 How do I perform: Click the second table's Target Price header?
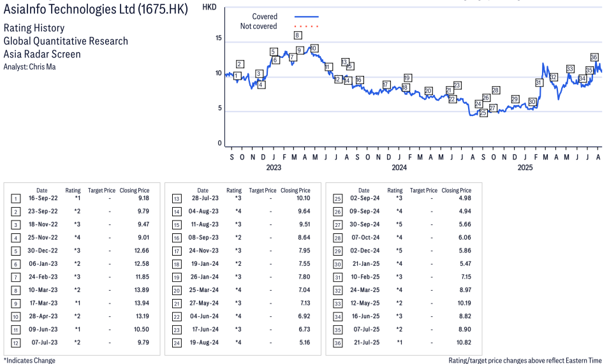click(263, 190)
